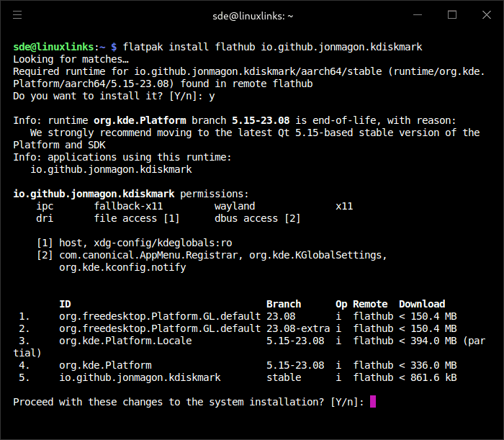Click bold 5.15-23.08 branch in Info line
This screenshot has width=504, height=440.
(261, 120)
